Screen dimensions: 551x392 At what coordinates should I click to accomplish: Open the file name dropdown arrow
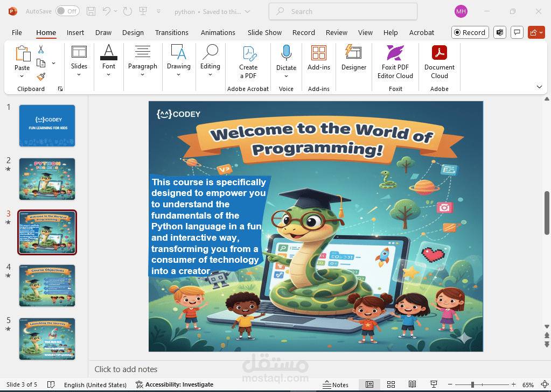248,12
